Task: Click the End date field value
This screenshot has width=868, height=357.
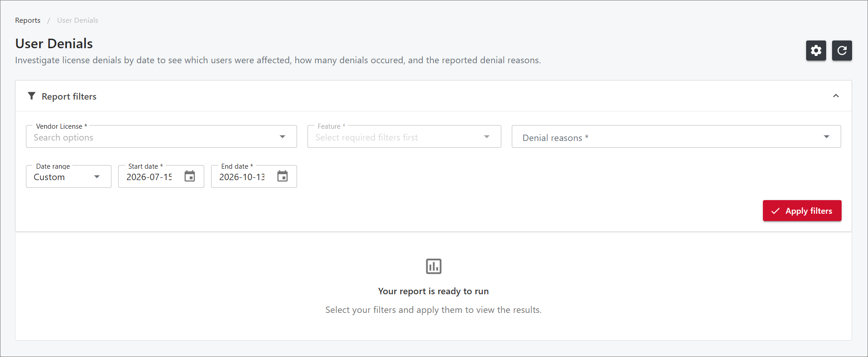Action: pos(242,177)
